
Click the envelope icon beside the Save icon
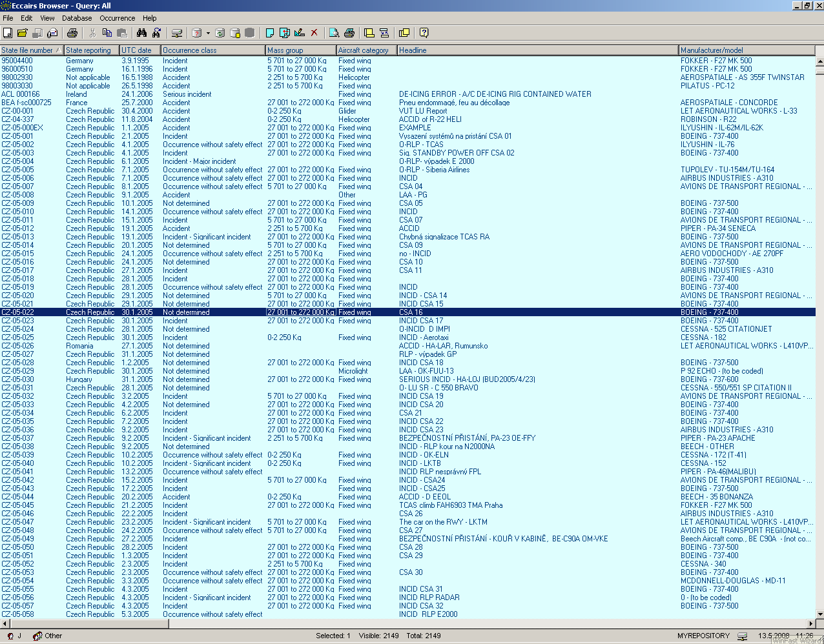[x=52, y=33]
